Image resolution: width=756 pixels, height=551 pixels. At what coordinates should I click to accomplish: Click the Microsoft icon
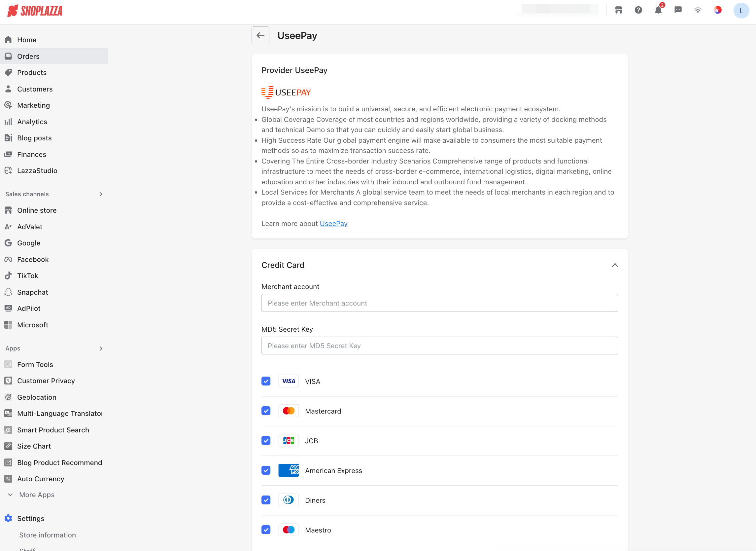coord(8,324)
